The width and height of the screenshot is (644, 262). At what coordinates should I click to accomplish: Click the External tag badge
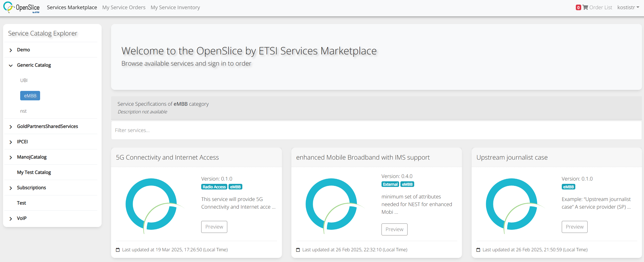390,184
